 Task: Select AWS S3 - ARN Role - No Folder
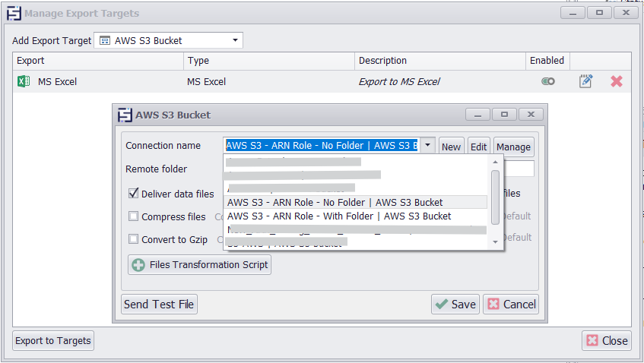[x=356, y=202]
